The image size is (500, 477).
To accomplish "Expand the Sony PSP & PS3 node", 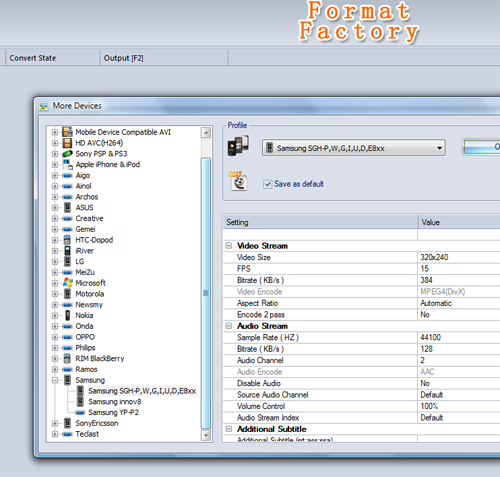I will pos(55,154).
